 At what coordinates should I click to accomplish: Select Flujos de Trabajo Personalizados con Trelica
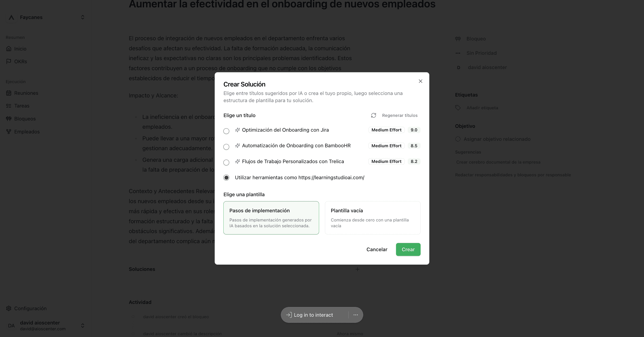226,162
